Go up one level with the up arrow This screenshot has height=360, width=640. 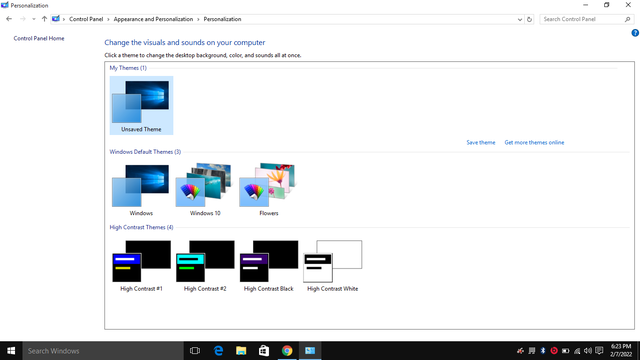tap(44, 19)
